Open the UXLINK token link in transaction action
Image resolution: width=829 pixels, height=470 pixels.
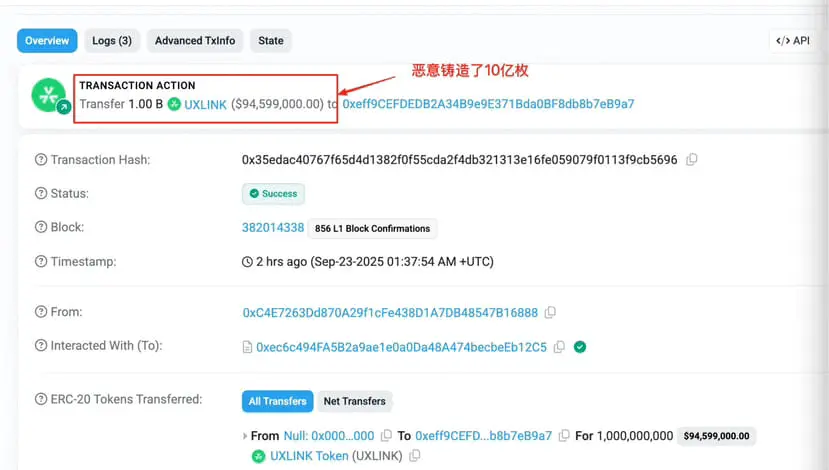click(x=205, y=105)
